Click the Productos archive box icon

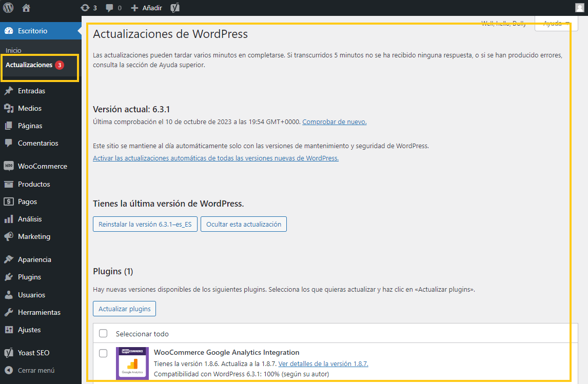(9, 184)
